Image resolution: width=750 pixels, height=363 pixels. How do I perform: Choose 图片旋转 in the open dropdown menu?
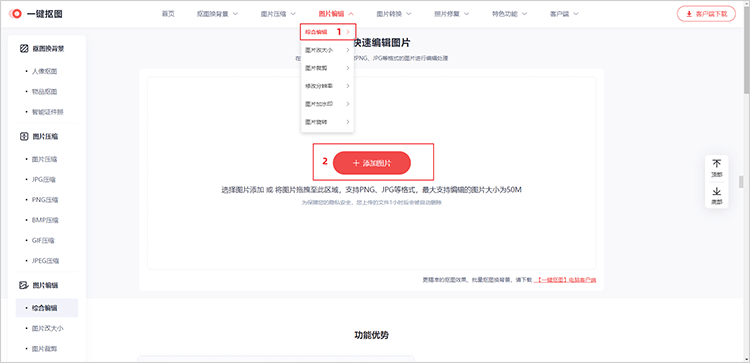tap(328, 122)
